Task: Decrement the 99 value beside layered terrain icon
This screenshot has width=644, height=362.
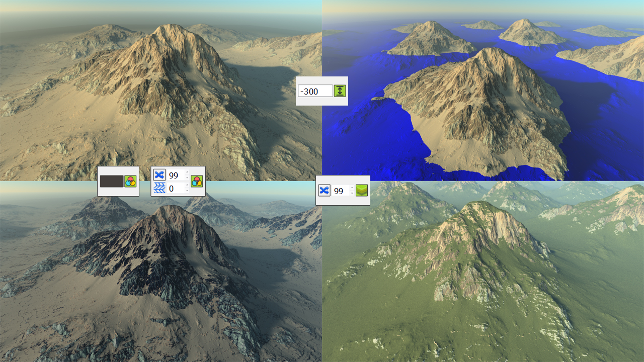Action: point(352,194)
